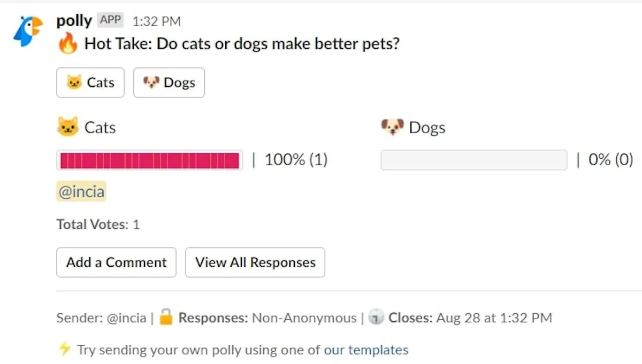
Task: Click the APP badge next to polly
Action: pyautogui.click(x=110, y=20)
